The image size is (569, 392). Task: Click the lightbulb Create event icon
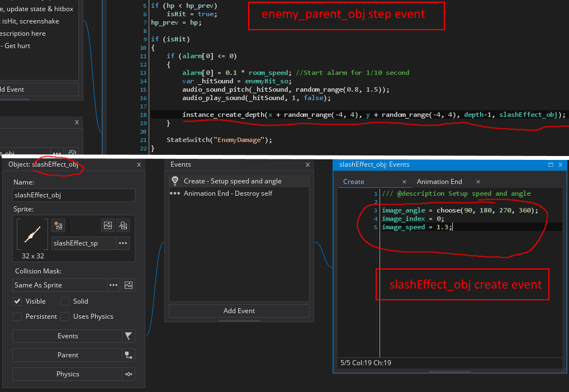175,181
